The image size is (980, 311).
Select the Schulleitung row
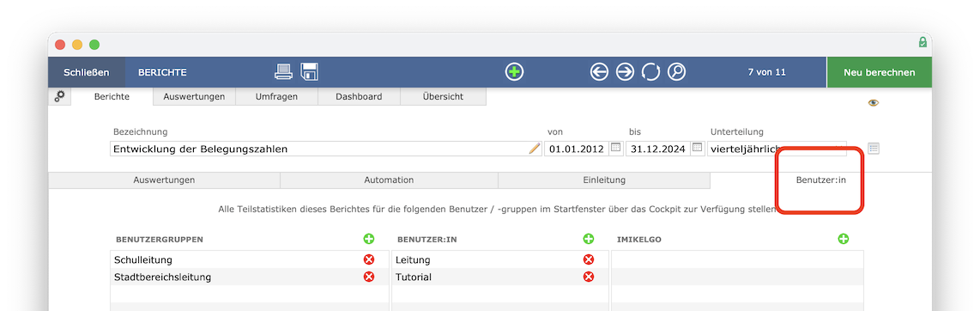point(250,259)
